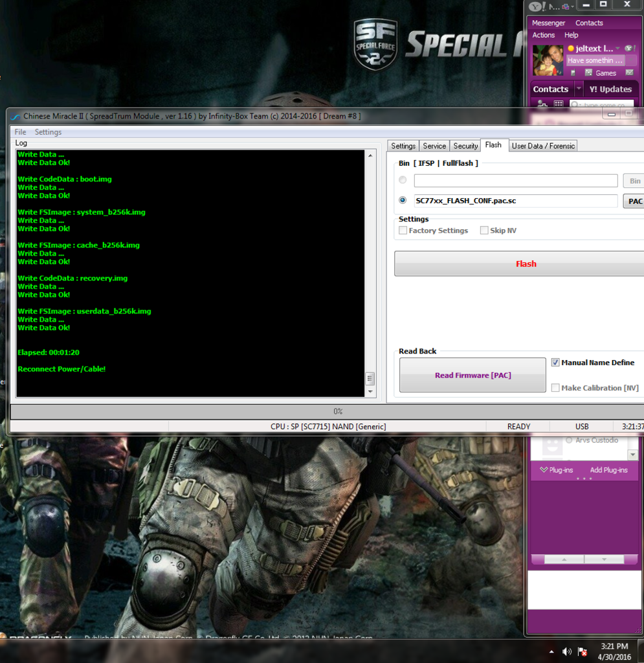The image size is (644, 663).
Task: Click the log panel vertical scrollbar thumb
Action: (x=370, y=378)
